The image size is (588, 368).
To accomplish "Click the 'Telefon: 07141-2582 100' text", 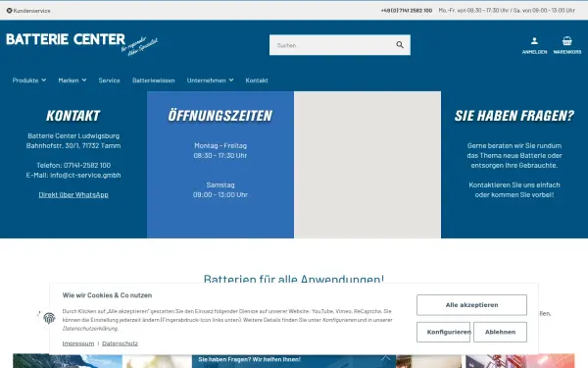I will [x=73, y=165].
